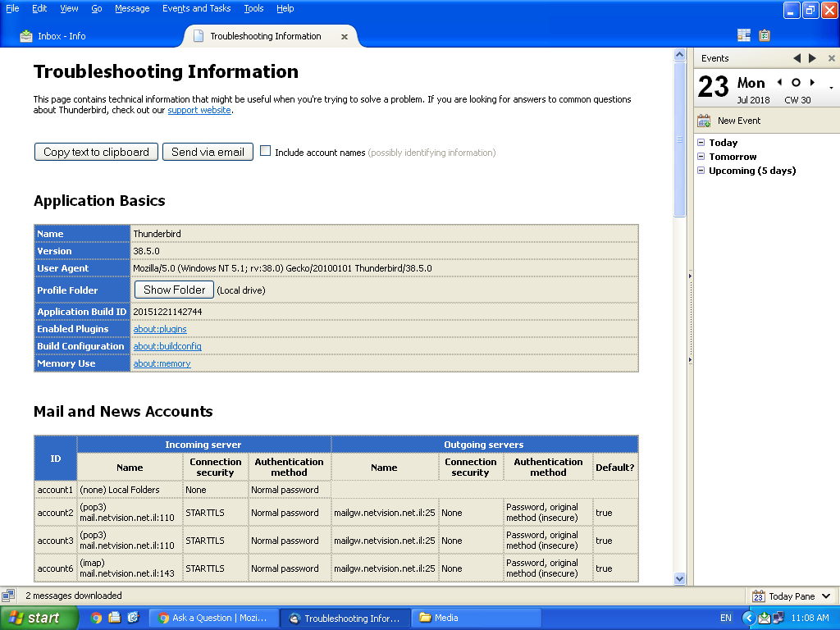Switch to Ask a Question Chrome taskbar window
This screenshot has height=630, width=840.
pos(213,618)
